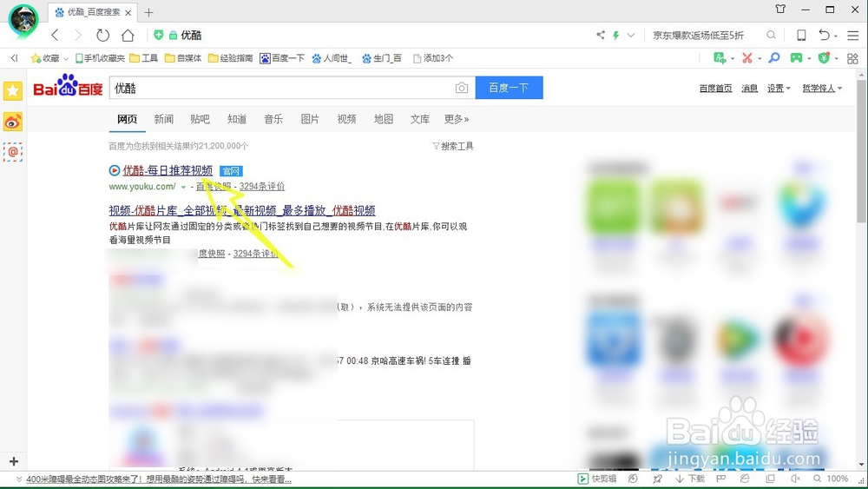Click the translate extension icon

719,57
